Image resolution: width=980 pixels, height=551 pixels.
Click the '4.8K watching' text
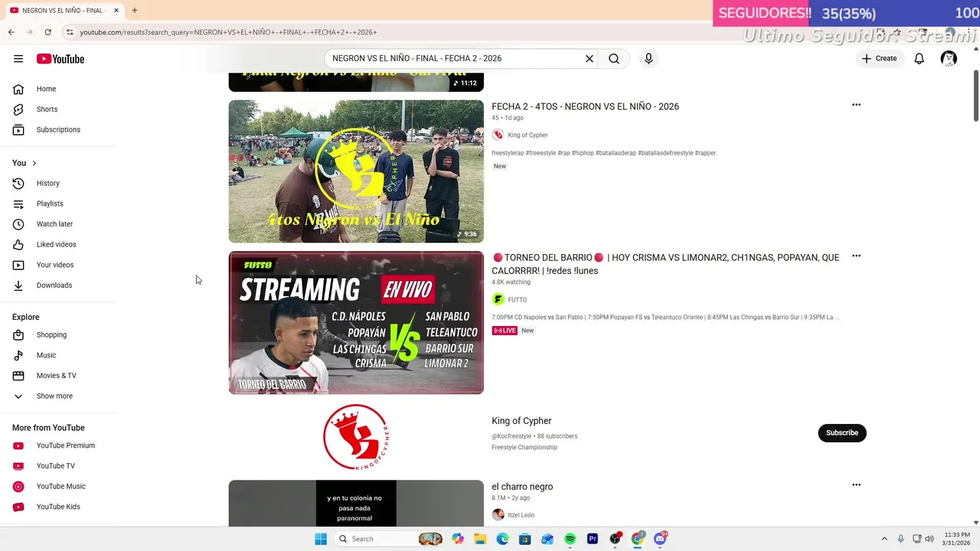(x=511, y=282)
